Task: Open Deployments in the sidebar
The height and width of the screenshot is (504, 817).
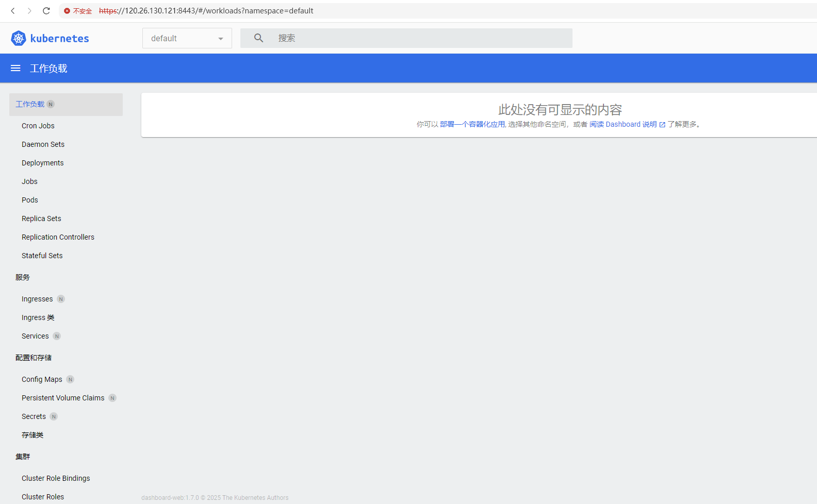Action: pos(43,163)
